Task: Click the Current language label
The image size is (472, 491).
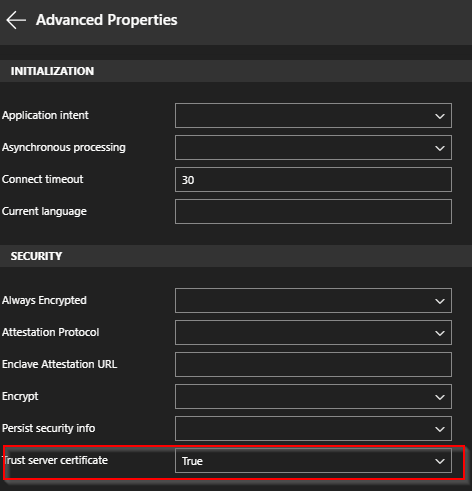Action: coord(44,211)
